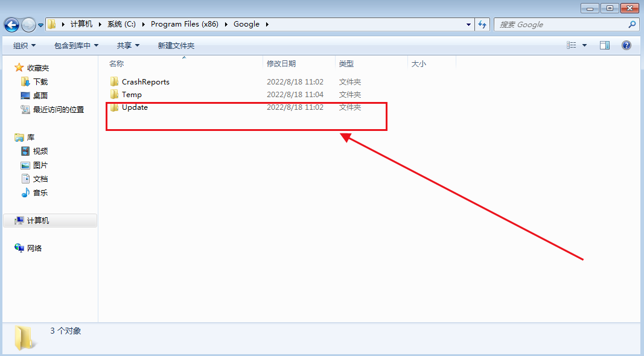
Task: Click the Update folder icon
Action: [x=114, y=107]
